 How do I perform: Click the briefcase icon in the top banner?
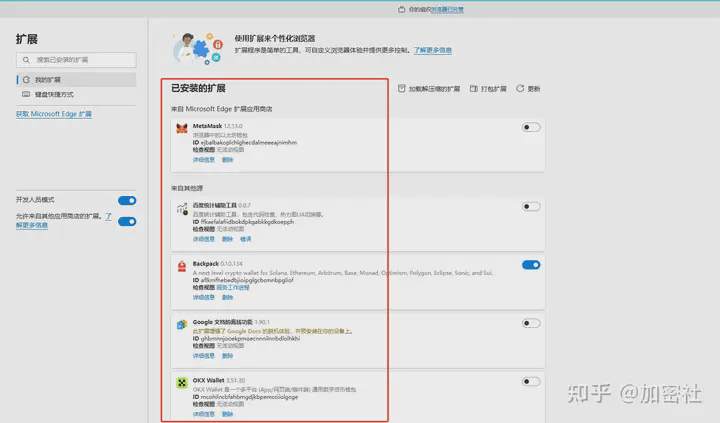point(401,9)
